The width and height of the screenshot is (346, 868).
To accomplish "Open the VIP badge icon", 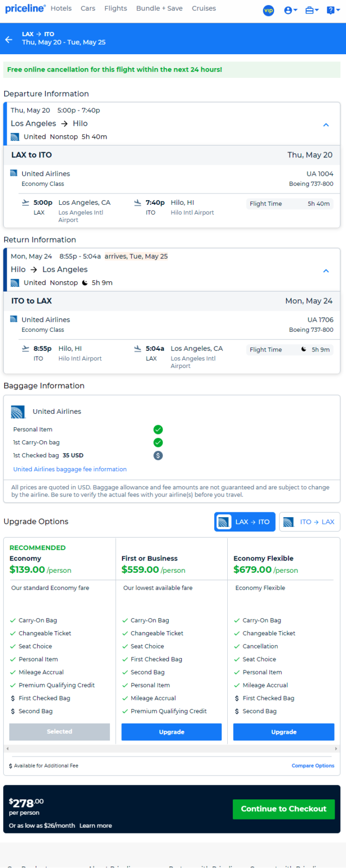I will pos(269,10).
